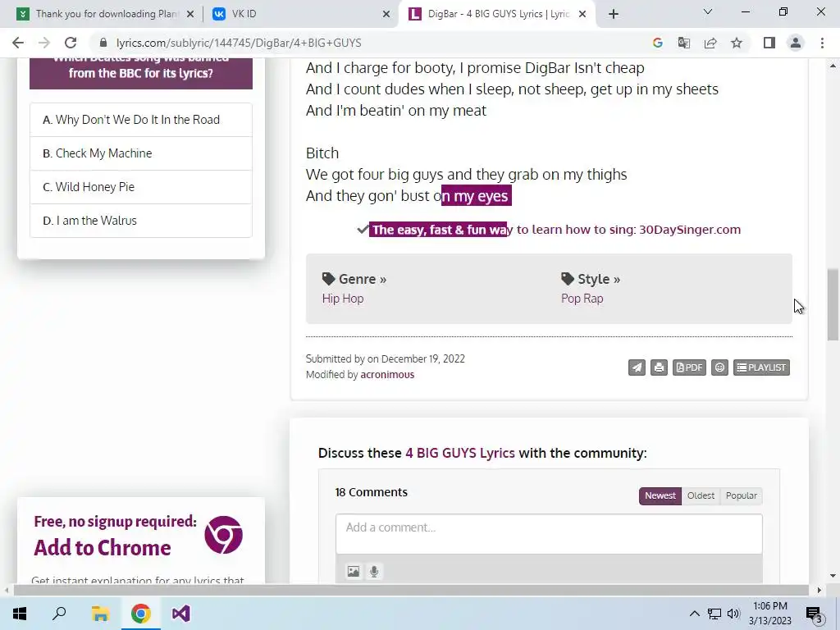The image size is (840, 630).
Task: Open Chrome three-dot menu
Action: (822, 43)
